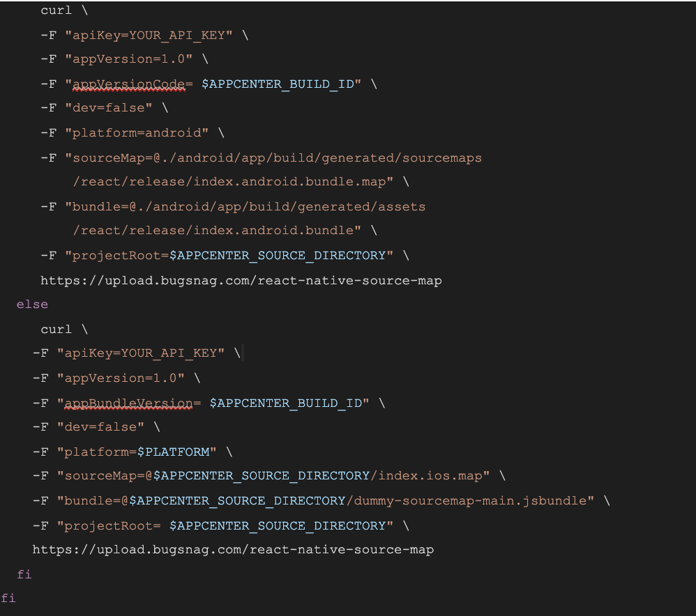Click the "$PLATFORM" variable
This screenshot has width=696, height=616.
point(173,452)
